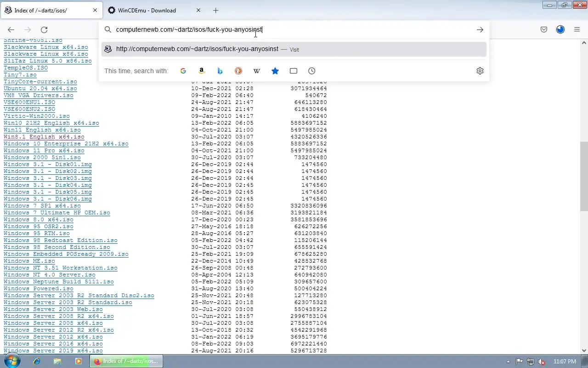Open Windows 7 Ultimate HP OEM.iso link
The width and height of the screenshot is (588, 368).
pos(57,213)
